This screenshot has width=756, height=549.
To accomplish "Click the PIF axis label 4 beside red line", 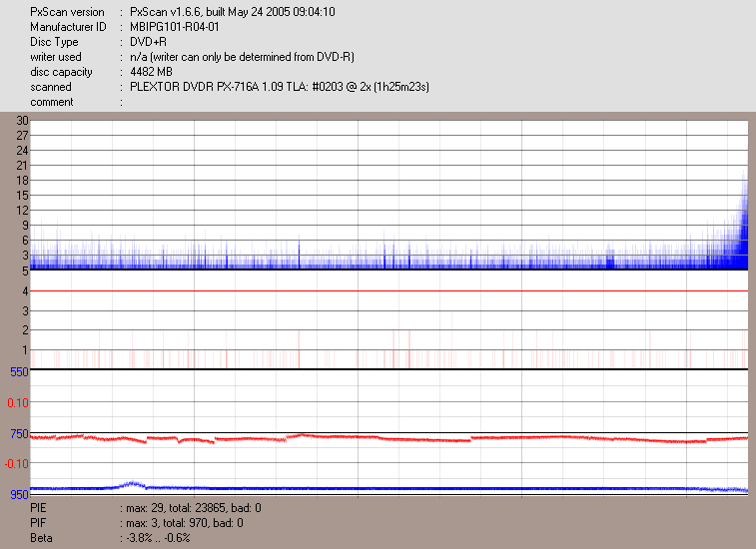I will click(x=26, y=291).
